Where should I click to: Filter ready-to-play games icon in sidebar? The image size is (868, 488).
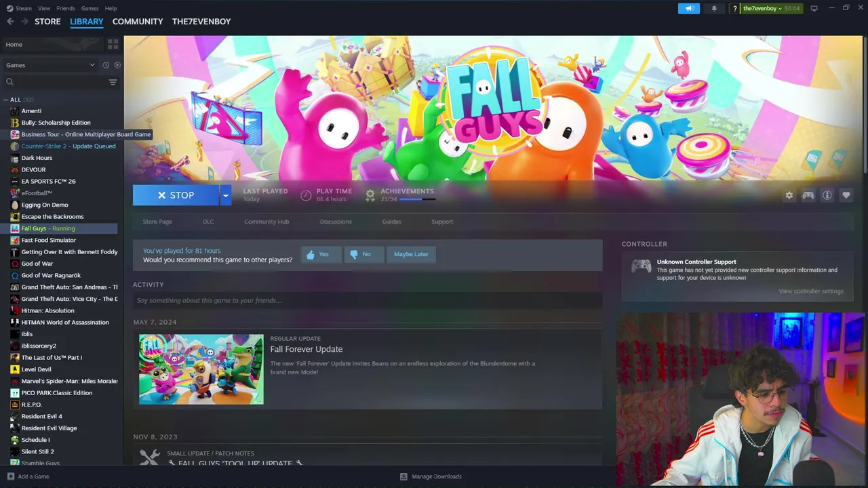click(x=117, y=65)
